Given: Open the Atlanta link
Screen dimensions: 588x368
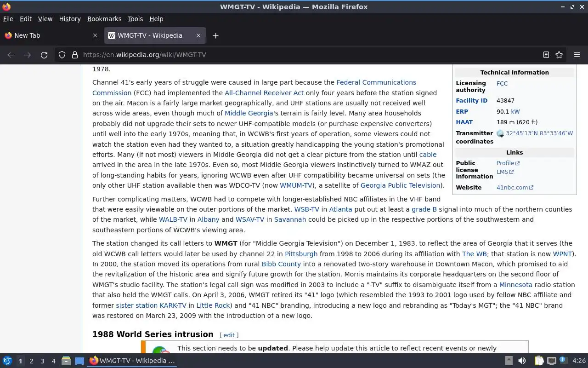Looking at the screenshot, I should click(340, 209).
